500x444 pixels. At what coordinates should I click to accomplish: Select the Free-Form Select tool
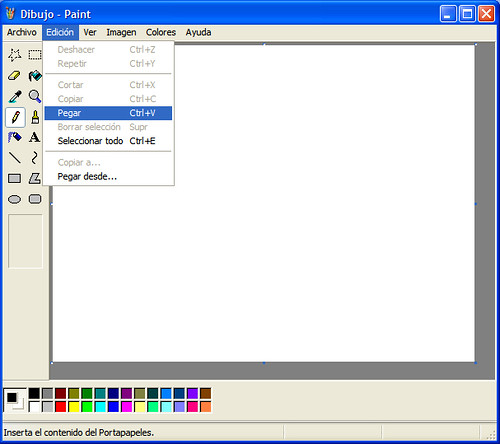point(15,55)
